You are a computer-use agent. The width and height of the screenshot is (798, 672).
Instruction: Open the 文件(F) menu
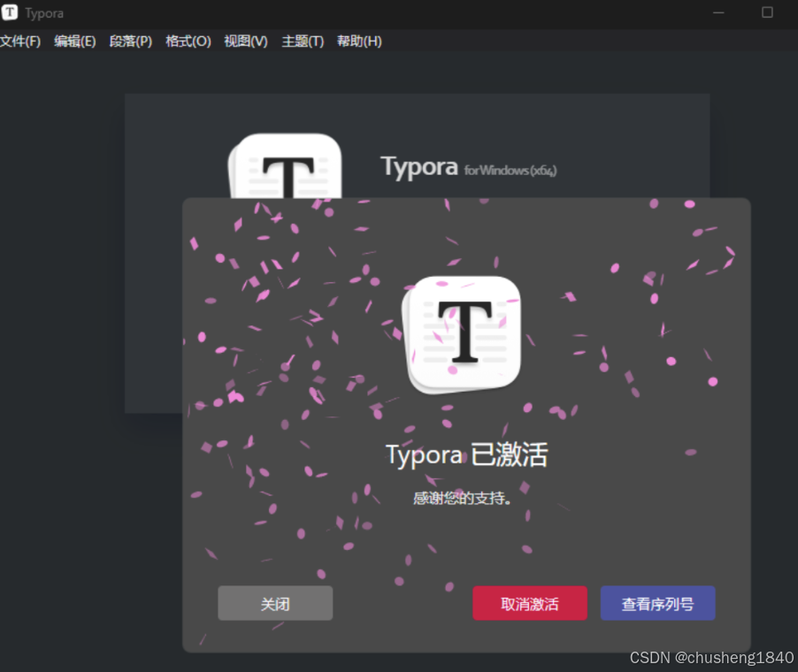pos(19,42)
